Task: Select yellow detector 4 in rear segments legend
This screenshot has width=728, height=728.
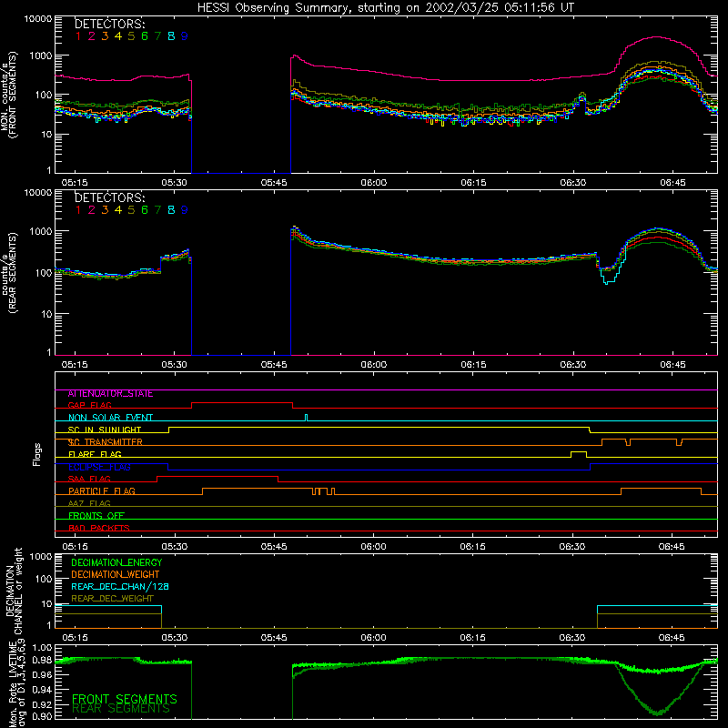Action: click(118, 210)
